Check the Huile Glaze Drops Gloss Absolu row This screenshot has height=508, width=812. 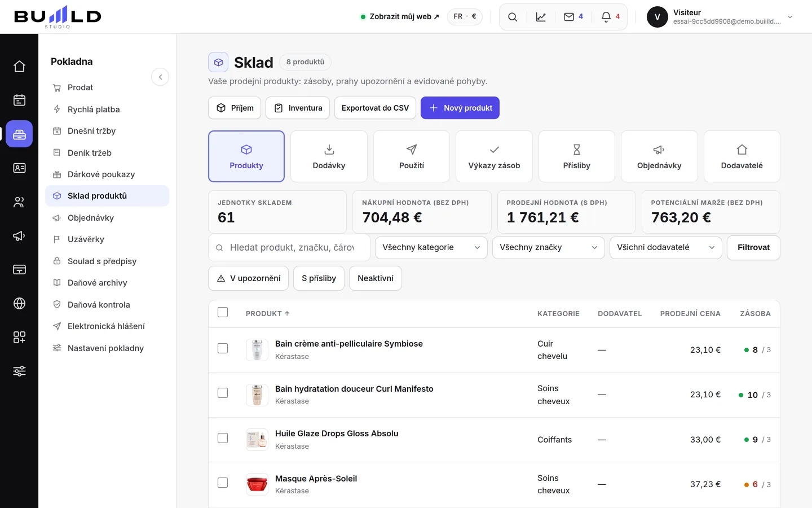223,438
